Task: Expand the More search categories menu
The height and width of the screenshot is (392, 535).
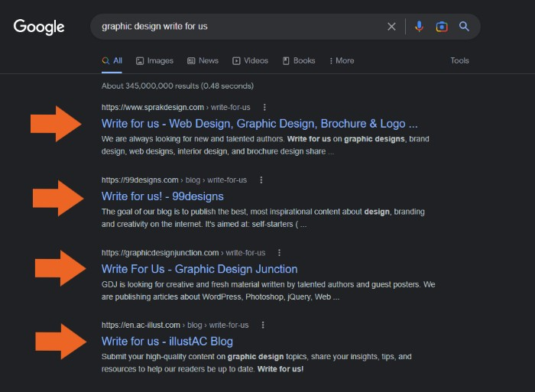Action: point(342,60)
